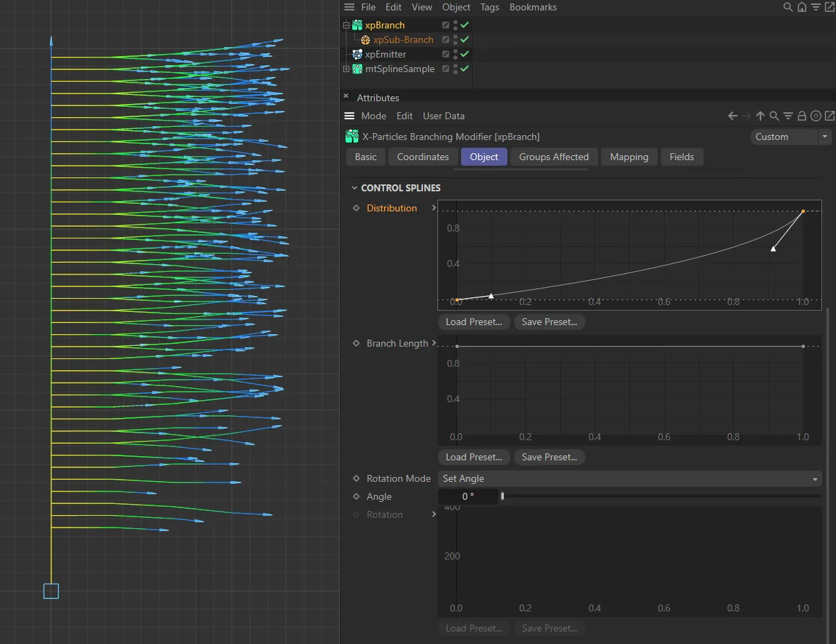Open the Attributes filter icon

787,116
